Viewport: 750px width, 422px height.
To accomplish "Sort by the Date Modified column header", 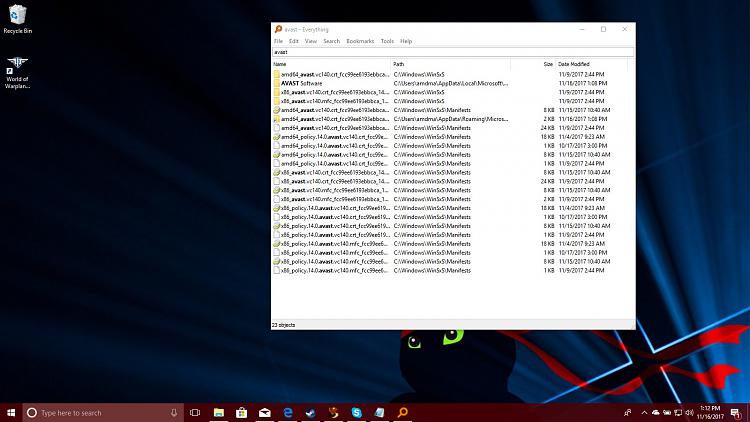I will (x=592, y=64).
